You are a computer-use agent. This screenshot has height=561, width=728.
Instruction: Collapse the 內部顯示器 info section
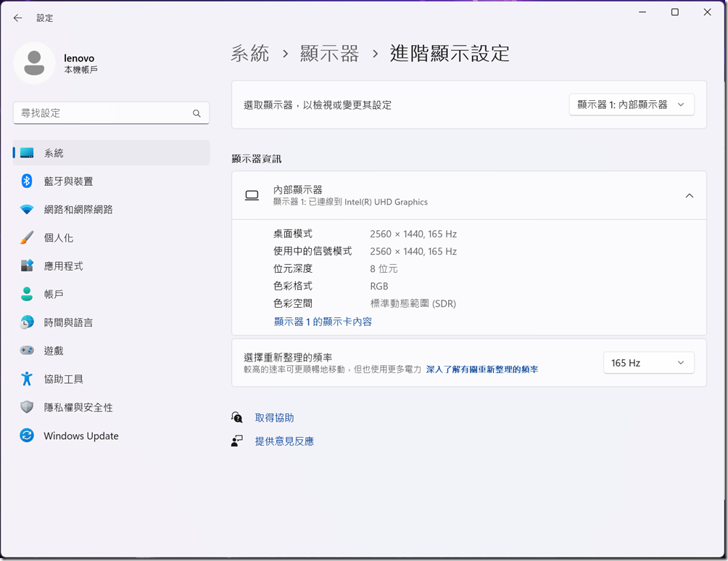pos(689,195)
